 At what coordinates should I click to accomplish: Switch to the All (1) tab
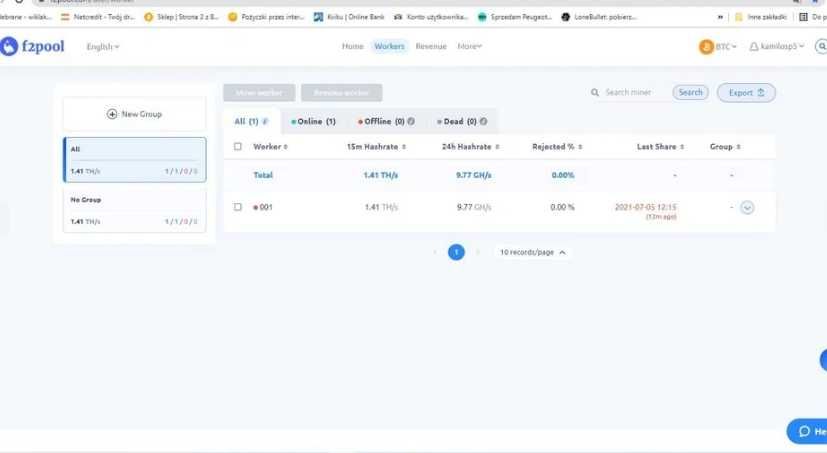tap(252, 121)
